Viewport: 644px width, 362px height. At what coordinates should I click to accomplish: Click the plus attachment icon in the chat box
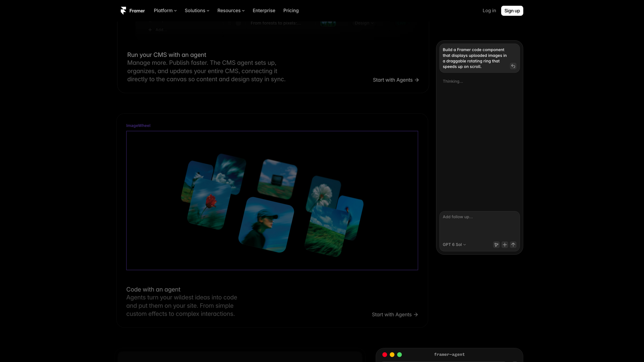(505, 245)
